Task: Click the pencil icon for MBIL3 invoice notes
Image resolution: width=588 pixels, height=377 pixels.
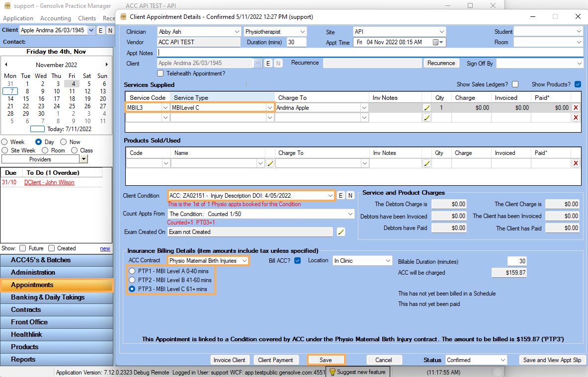Action: click(426, 108)
